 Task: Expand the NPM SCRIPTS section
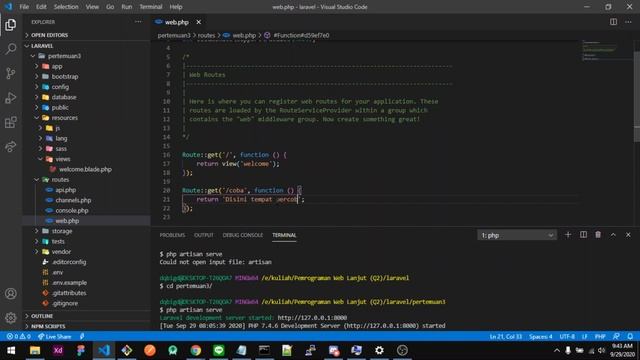[87, 326]
